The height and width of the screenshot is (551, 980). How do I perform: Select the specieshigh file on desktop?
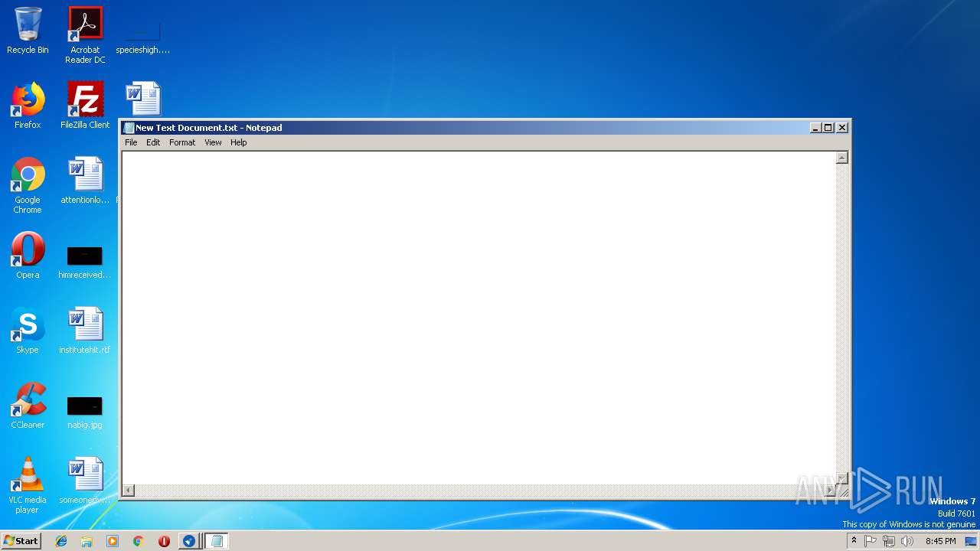tap(142, 35)
